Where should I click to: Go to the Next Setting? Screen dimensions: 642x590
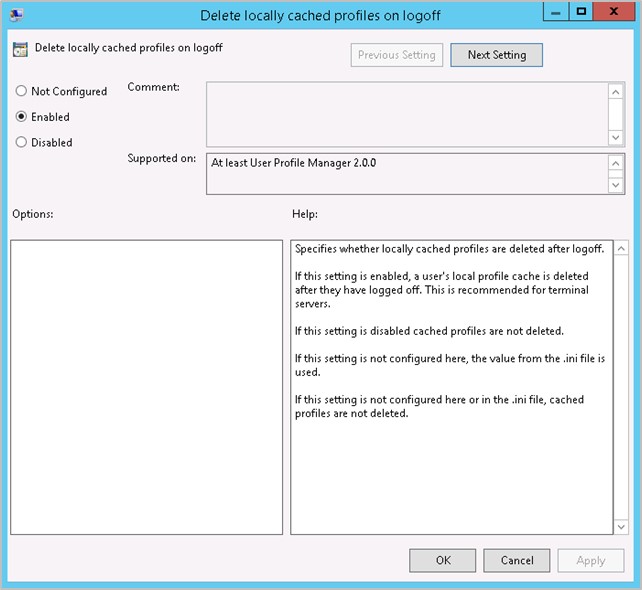[496, 55]
